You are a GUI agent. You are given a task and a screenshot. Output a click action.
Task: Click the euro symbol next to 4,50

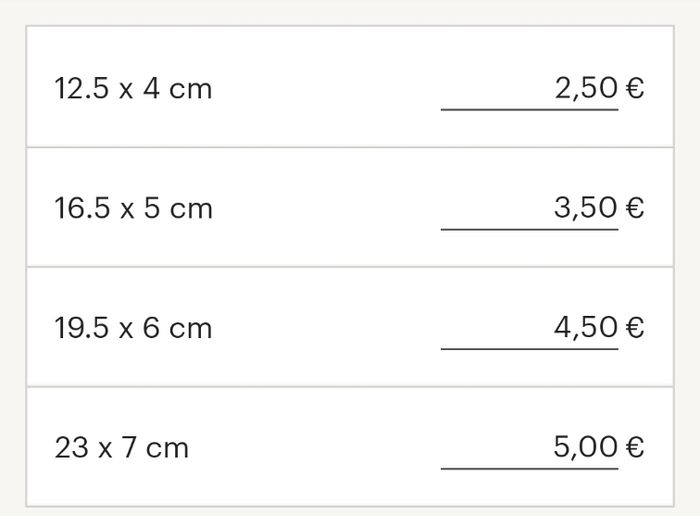pyautogui.click(x=634, y=328)
